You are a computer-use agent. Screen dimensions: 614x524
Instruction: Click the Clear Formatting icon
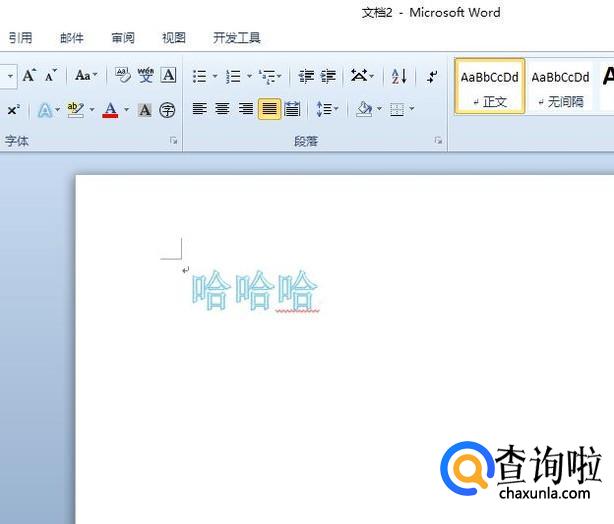pos(123,76)
